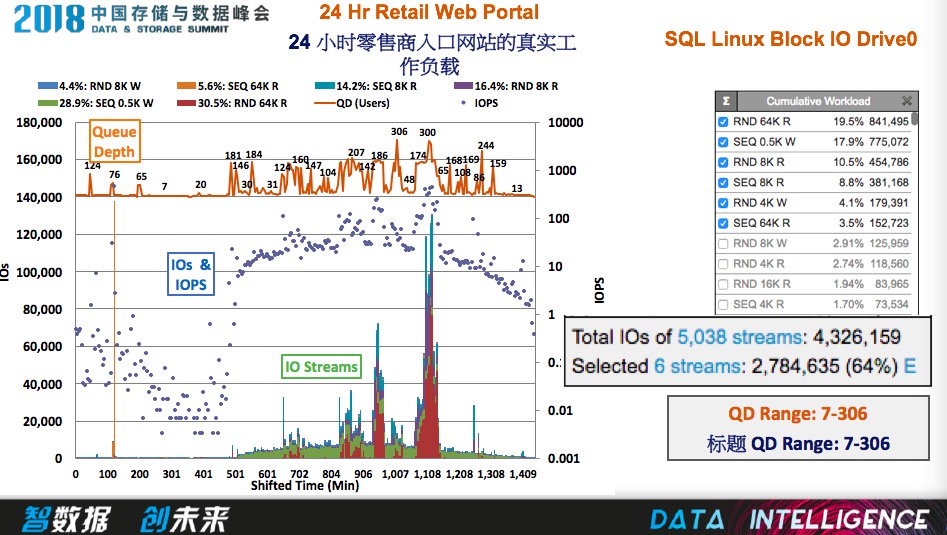Click the 5,038 streams link
This screenshot has width=947, height=535.
[x=740, y=337]
